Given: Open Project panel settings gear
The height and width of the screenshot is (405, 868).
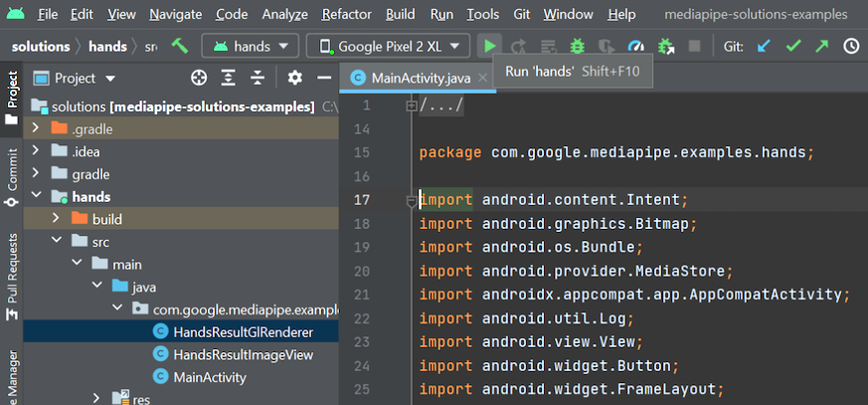Looking at the screenshot, I should 294,78.
